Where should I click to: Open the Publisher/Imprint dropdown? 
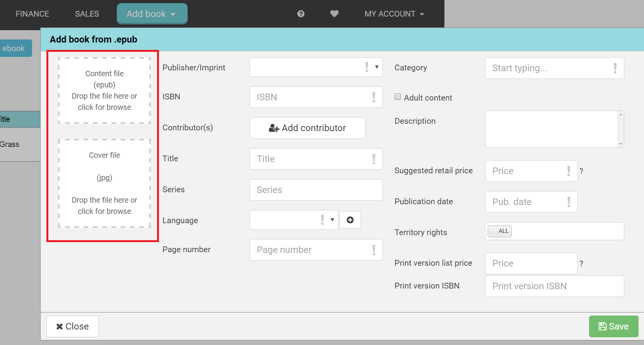pos(316,67)
